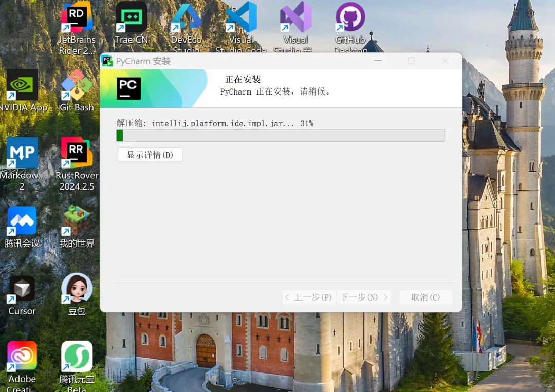This screenshot has height=392, width=555.
Task: Click the installer window close button
Action: pyautogui.click(x=445, y=61)
